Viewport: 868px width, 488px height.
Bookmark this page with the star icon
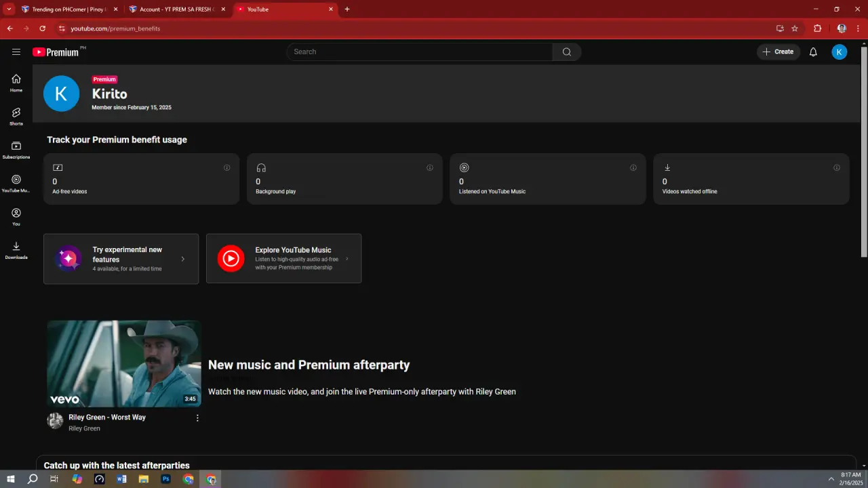pyautogui.click(x=795, y=28)
